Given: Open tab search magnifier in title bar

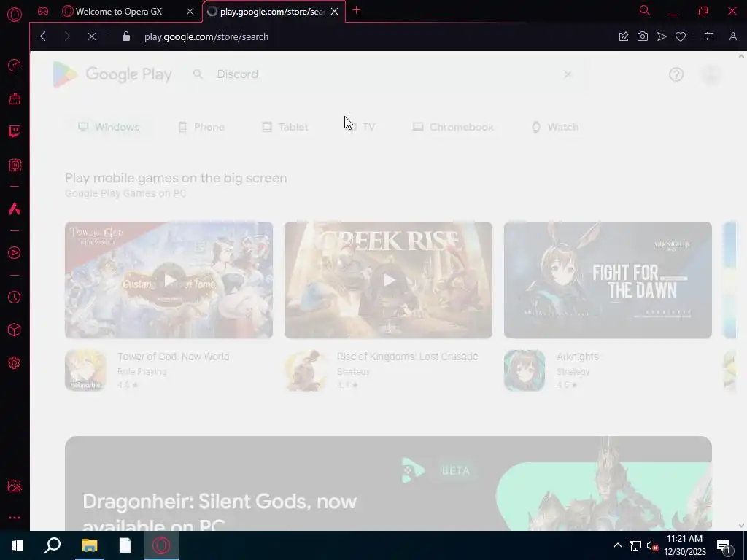Looking at the screenshot, I should [x=645, y=10].
